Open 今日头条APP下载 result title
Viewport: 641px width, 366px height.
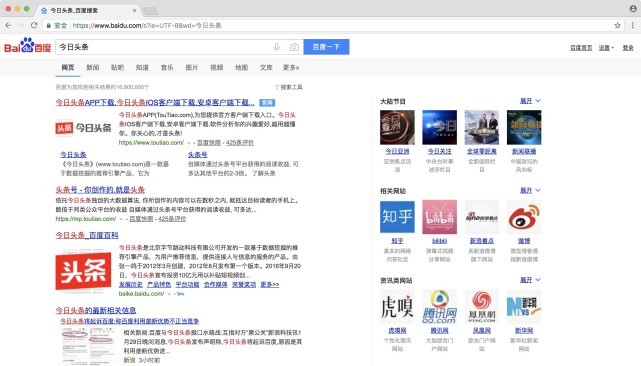pos(155,103)
